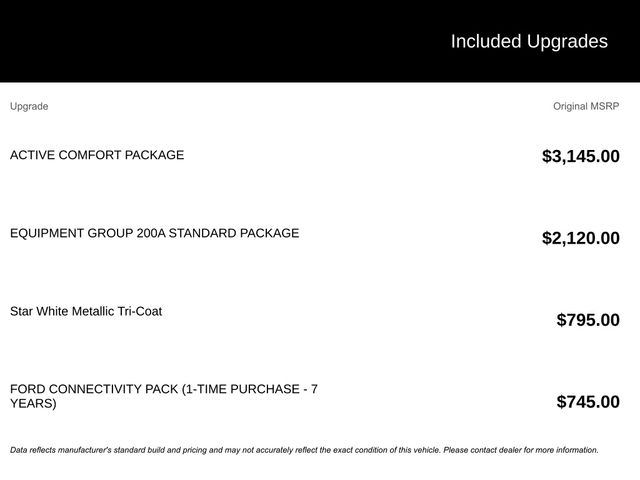Click the $795.00 price
Viewport: 640px width, 480px height.
[587, 320]
